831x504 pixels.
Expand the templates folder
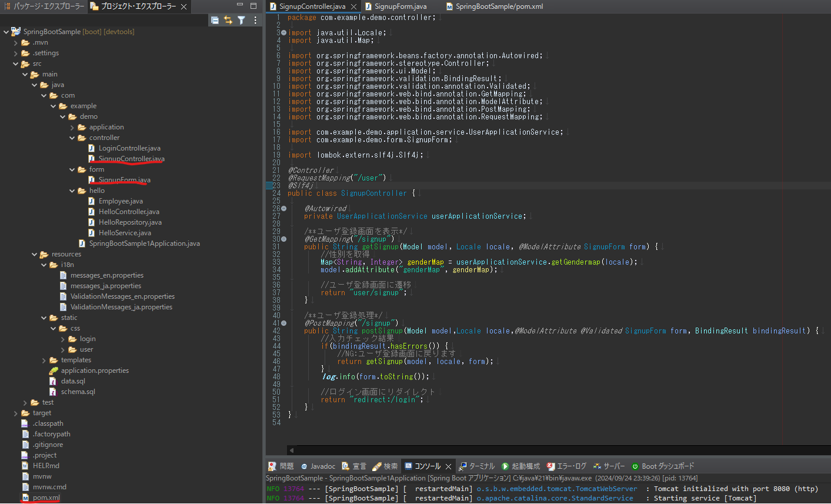click(44, 360)
